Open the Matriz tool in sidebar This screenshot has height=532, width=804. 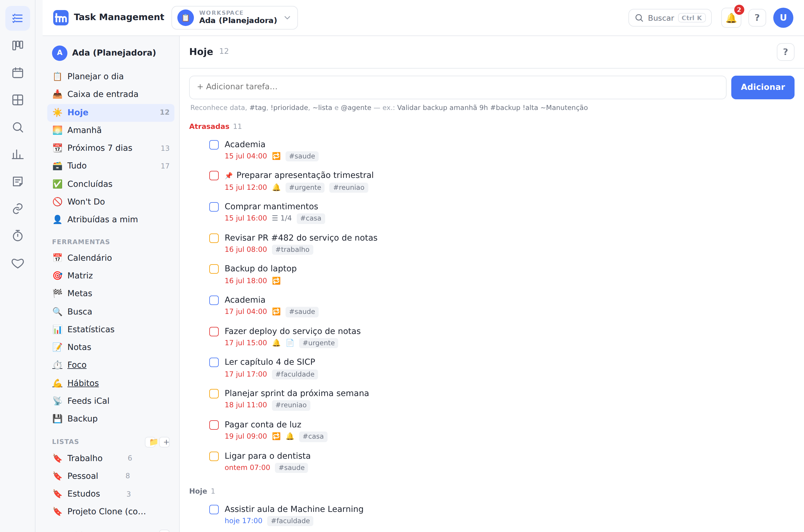coord(111,275)
